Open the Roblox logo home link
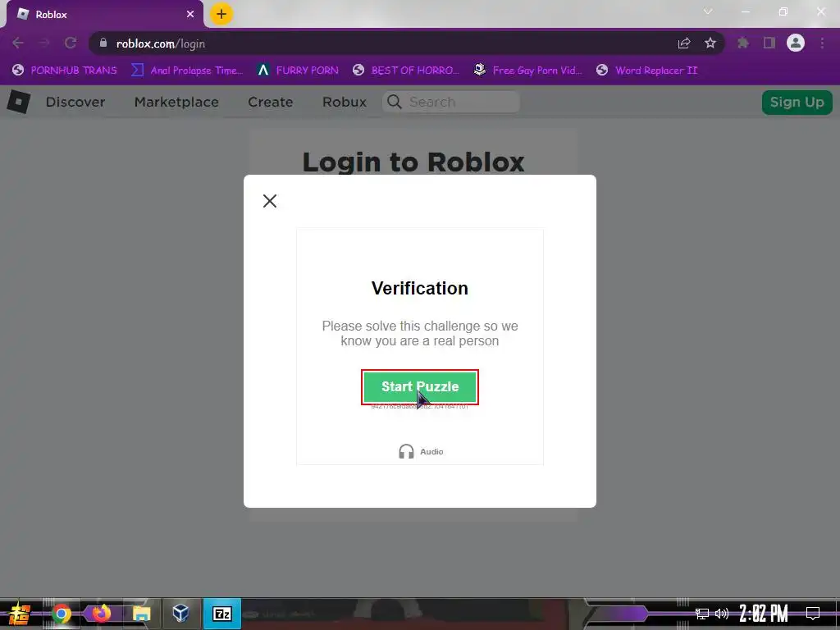The width and height of the screenshot is (840, 630). point(19,102)
